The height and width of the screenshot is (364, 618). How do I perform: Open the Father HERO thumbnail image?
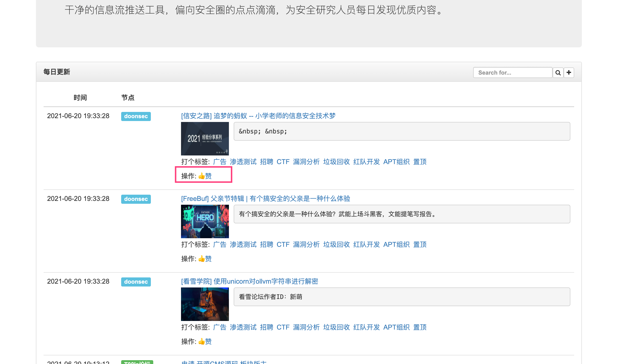coord(205,221)
